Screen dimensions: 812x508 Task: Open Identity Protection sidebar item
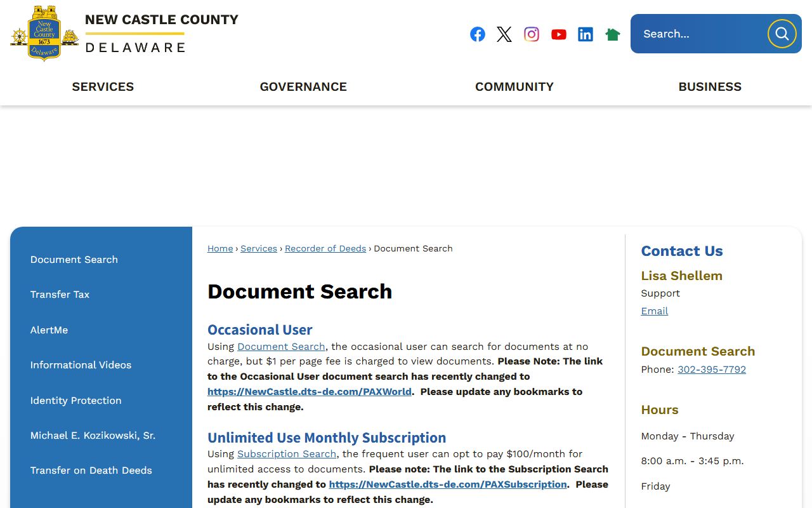[75, 401]
